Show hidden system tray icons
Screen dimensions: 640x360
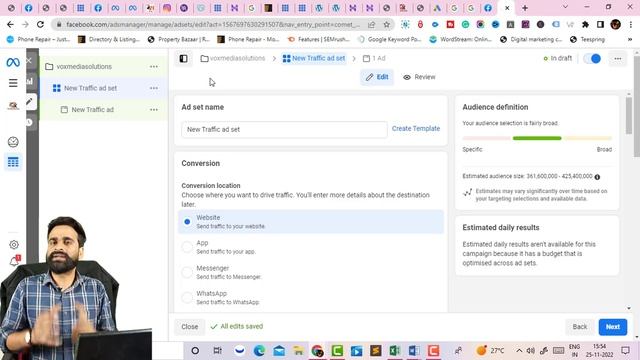519,351
